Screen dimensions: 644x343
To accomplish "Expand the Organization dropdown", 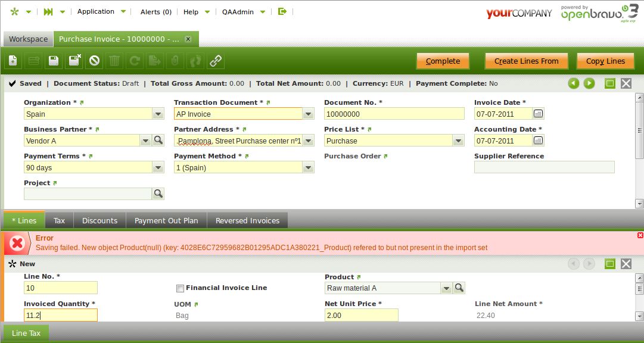I will point(158,114).
